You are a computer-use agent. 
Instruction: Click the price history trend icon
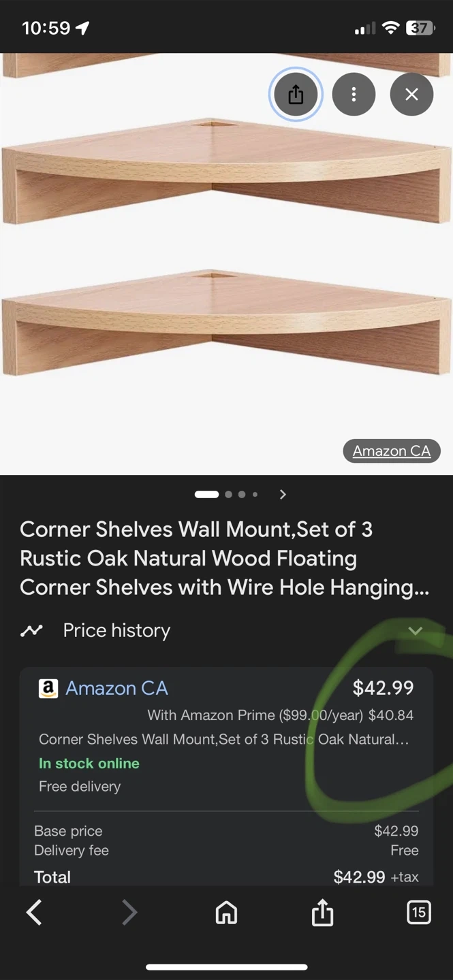tap(31, 631)
